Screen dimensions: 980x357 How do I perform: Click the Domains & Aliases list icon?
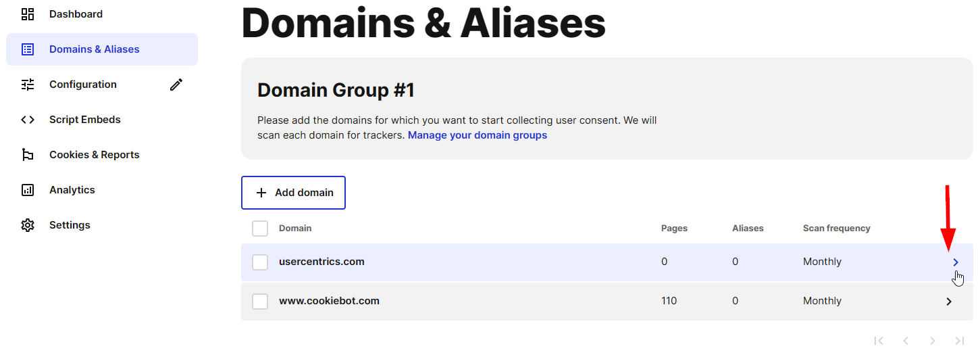tap(28, 49)
